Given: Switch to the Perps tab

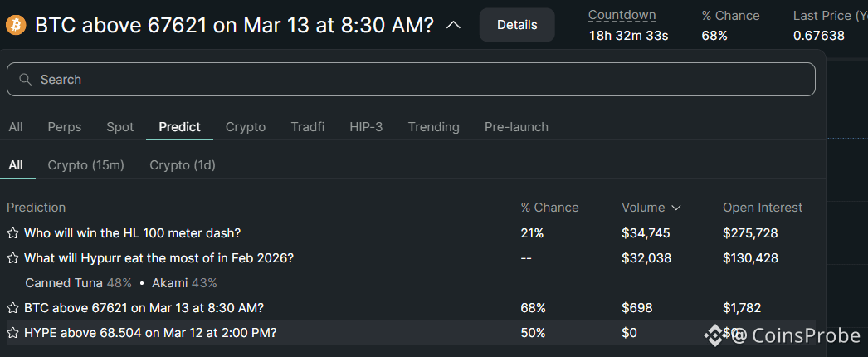Looking at the screenshot, I should (x=65, y=127).
